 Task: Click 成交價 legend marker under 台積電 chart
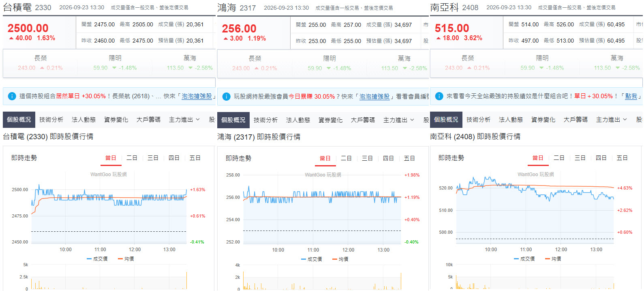point(89,259)
